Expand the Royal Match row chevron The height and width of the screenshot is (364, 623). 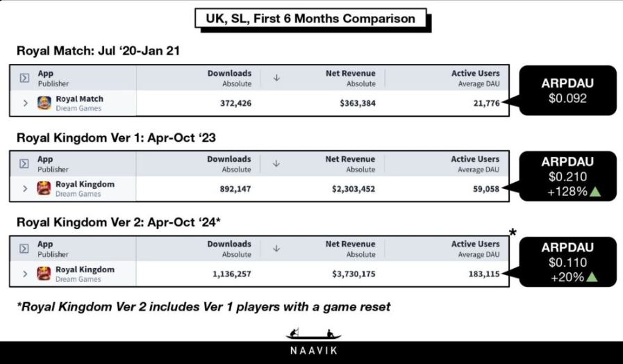(x=26, y=104)
